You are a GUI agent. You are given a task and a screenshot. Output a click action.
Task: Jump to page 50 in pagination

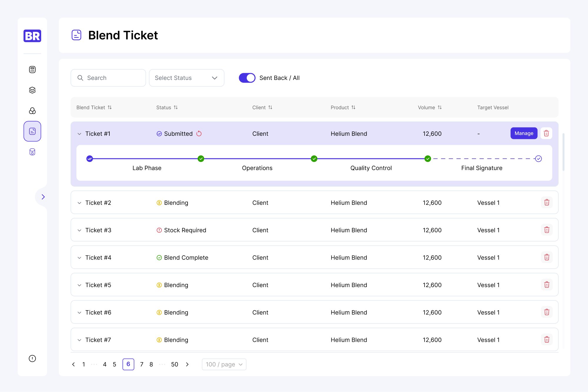point(174,364)
